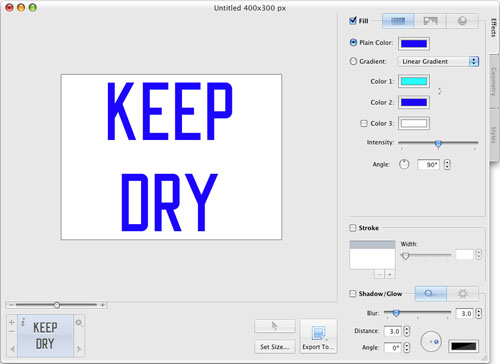The image size is (500, 364).
Task: Click the swap colors arrows icon
Action: pos(440,91)
